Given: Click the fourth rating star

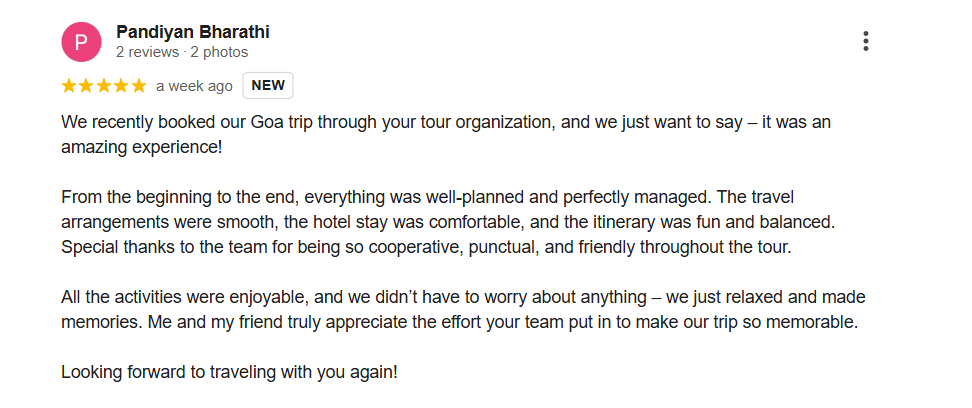Looking at the screenshot, I should [x=121, y=86].
